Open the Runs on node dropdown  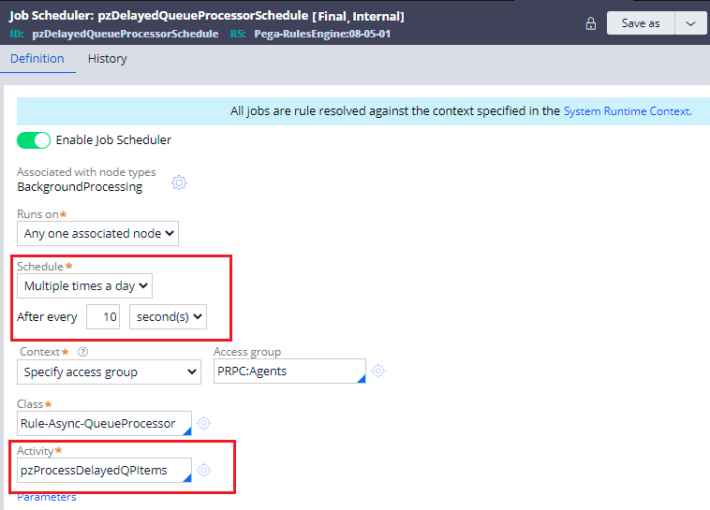point(99,233)
